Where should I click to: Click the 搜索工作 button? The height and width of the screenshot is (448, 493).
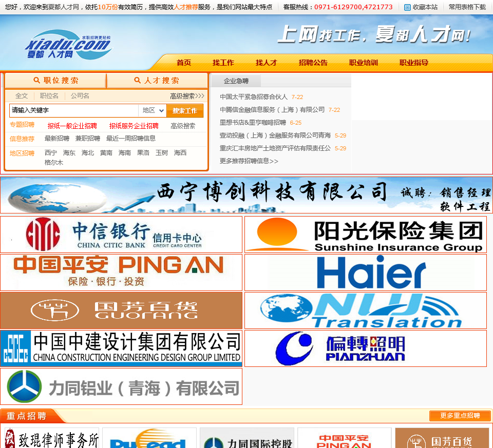[185, 110]
